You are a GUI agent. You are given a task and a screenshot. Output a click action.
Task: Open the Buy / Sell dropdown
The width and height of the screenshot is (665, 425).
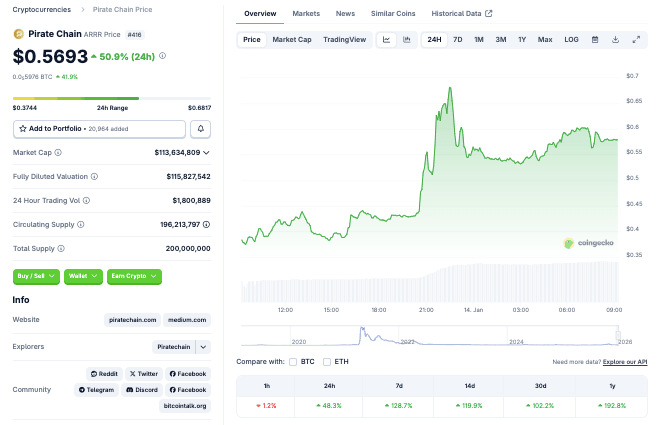pyautogui.click(x=36, y=276)
